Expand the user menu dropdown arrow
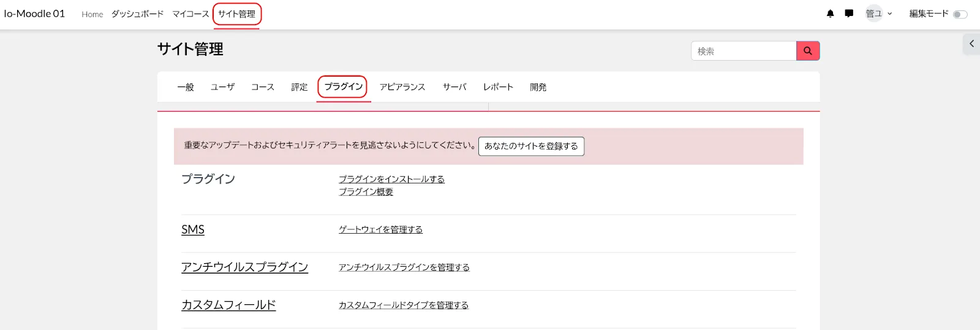The image size is (980, 330). 890,13
